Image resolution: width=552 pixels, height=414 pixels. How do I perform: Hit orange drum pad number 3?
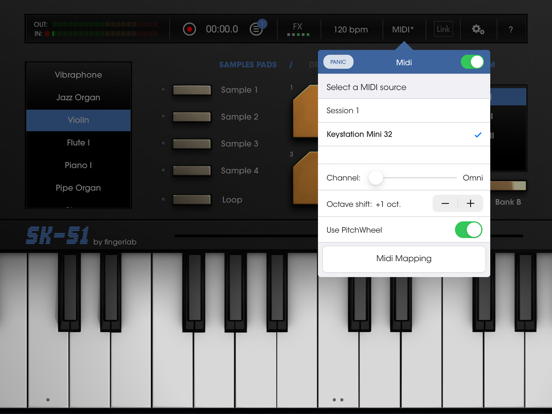click(306, 178)
